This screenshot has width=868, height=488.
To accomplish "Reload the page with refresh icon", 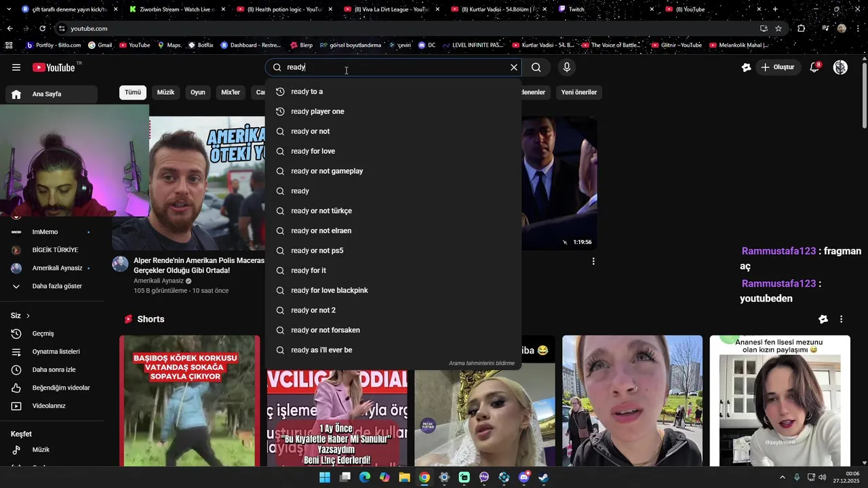I will (42, 28).
